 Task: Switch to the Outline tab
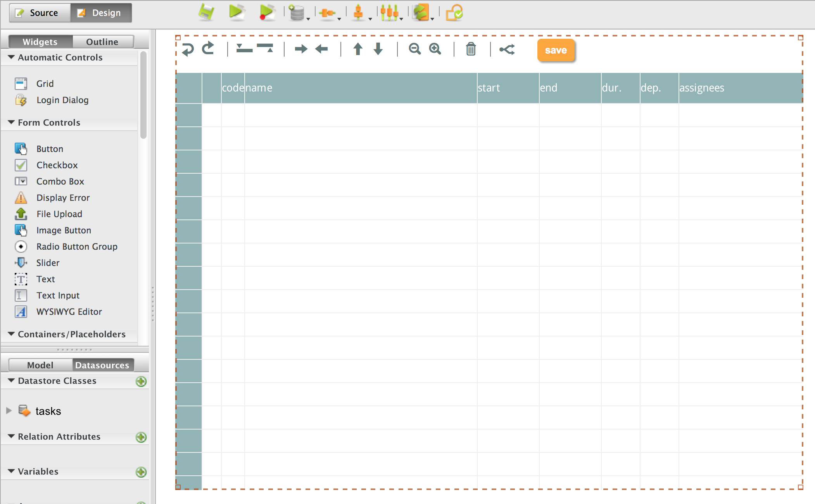click(x=102, y=42)
